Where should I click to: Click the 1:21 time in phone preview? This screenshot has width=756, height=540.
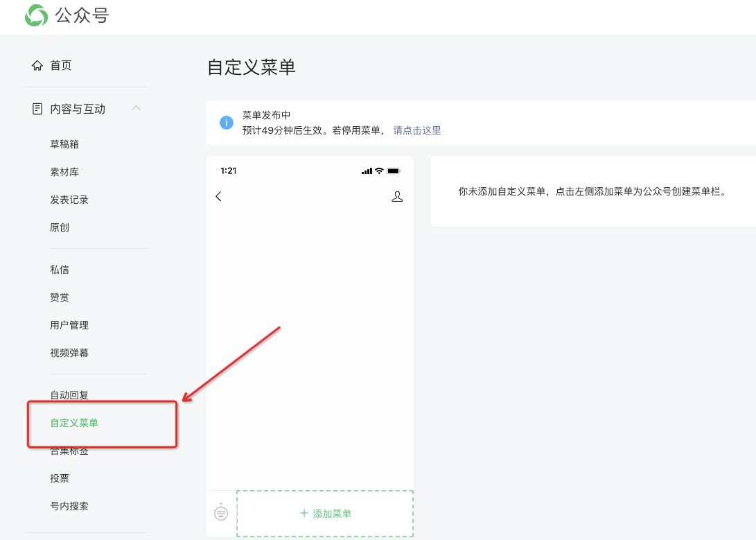point(229,171)
